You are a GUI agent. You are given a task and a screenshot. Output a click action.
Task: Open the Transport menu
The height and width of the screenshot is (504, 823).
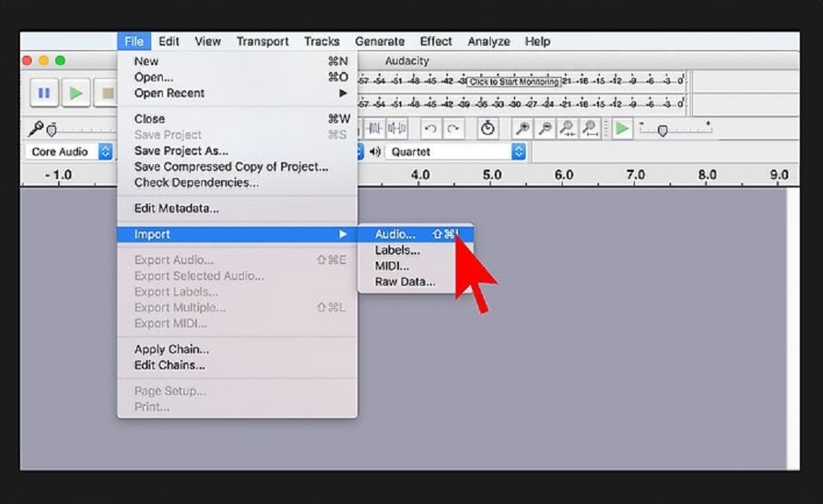pyautogui.click(x=263, y=42)
